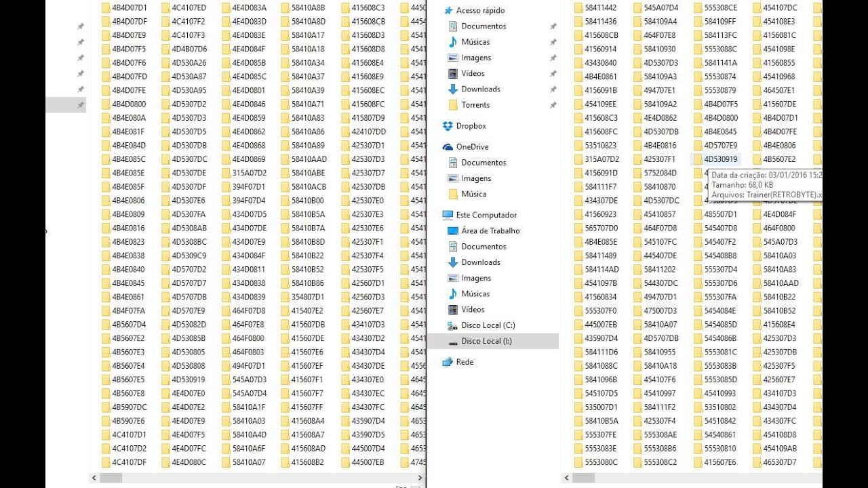This screenshot has width=868, height=488.
Task: Click the folder icon of 5553080C in right window
Action: click(x=578, y=462)
